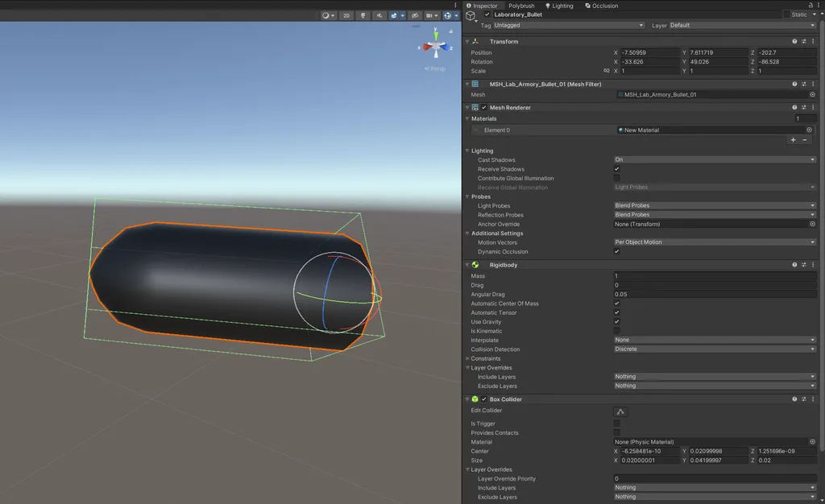Image resolution: width=825 pixels, height=504 pixels.
Task: Open the scene draw mode dropdown
Action: (x=329, y=15)
